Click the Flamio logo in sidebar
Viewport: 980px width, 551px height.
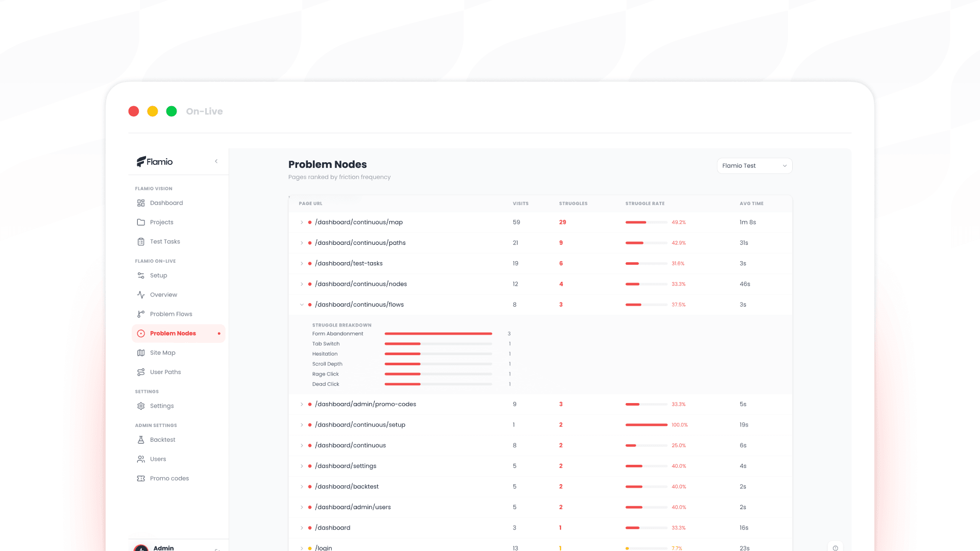155,162
